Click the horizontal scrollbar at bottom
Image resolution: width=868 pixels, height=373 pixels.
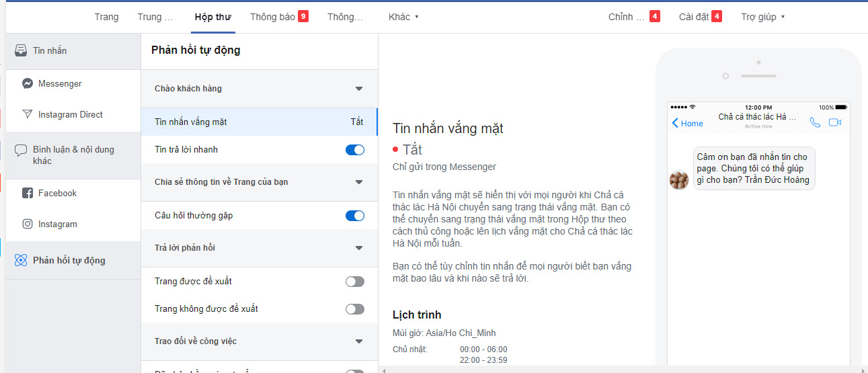coord(619,370)
